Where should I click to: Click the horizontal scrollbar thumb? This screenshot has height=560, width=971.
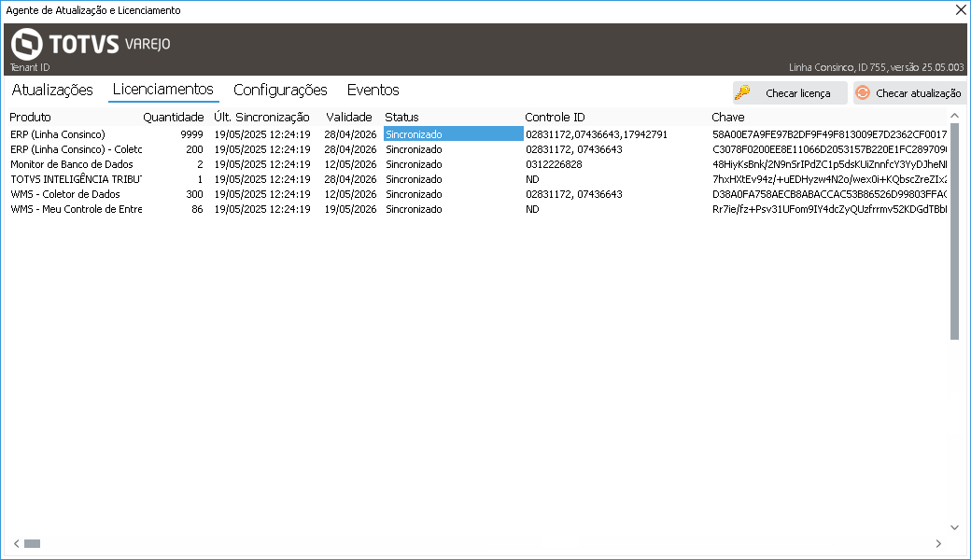tap(32, 543)
